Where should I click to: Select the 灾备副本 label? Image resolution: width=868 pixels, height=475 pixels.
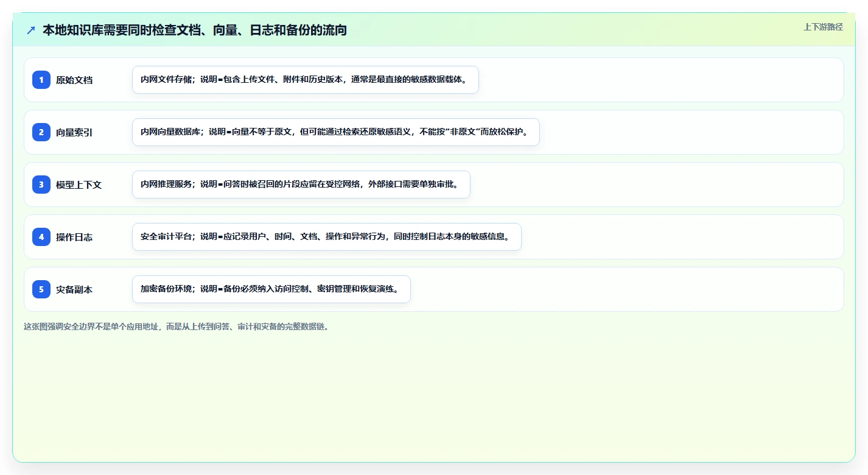74,289
